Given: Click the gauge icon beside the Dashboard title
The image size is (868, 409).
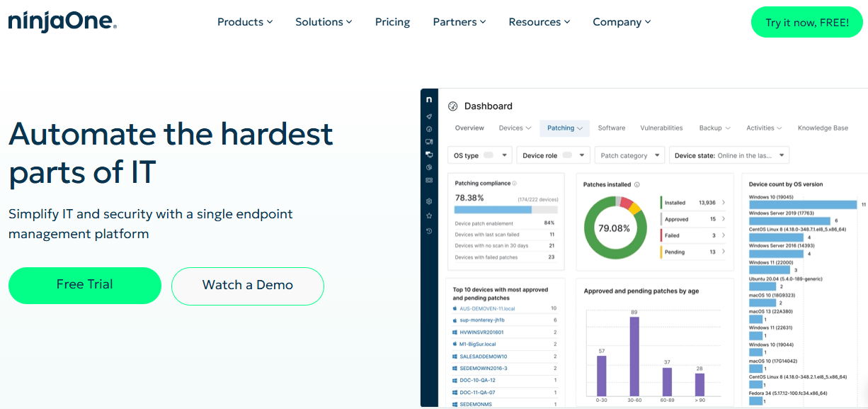Looking at the screenshot, I should coord(453,106).
